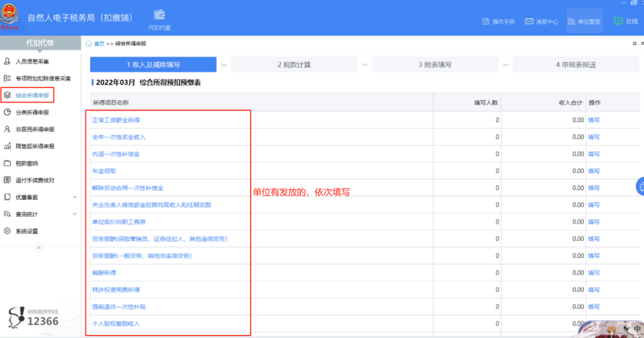644x338 pixels.
Task: Select the 代扣代缴 sidebar header tab
Action: (41, 43)
